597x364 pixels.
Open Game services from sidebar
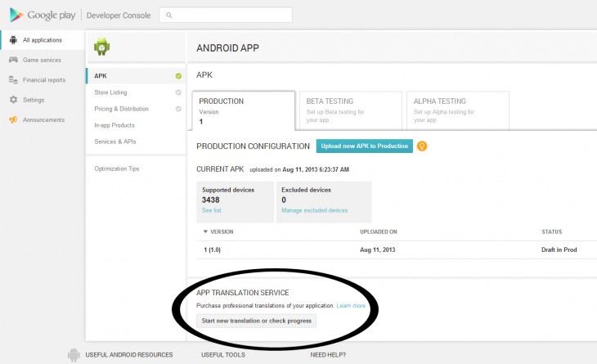pos(42,60)
